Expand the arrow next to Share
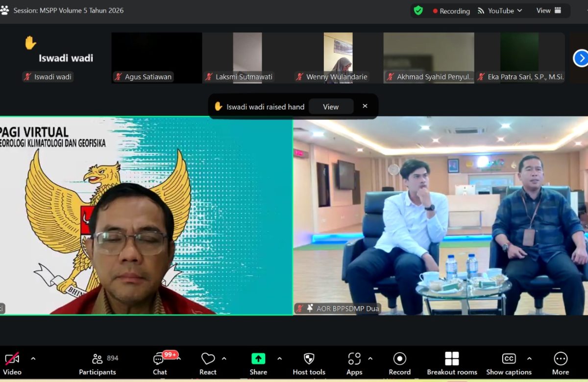The width and height of the screenshot is (588, 382). [x=279, y=358]
